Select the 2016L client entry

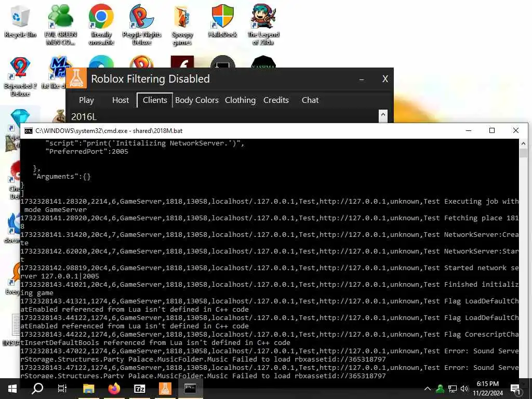pyautogui.click(x=84, y=117)
